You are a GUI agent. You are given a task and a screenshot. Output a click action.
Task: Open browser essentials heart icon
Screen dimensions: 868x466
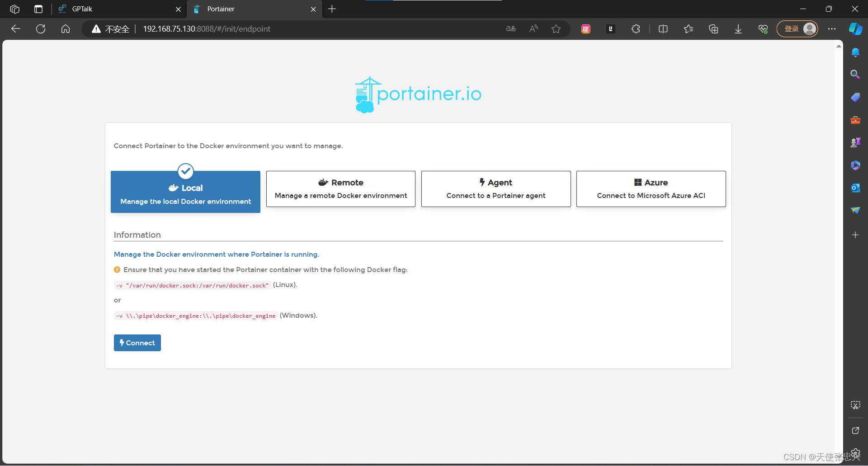[x=763, y=29]
